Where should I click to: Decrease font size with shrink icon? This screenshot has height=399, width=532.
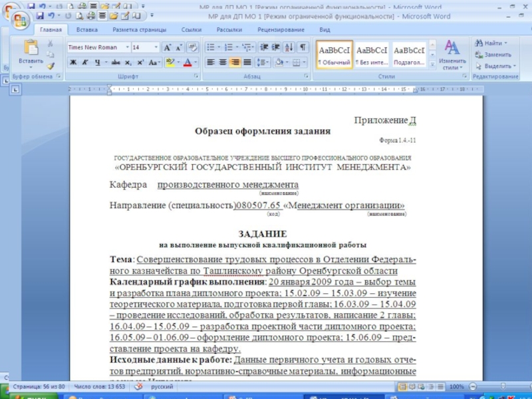tap(179, 47)
